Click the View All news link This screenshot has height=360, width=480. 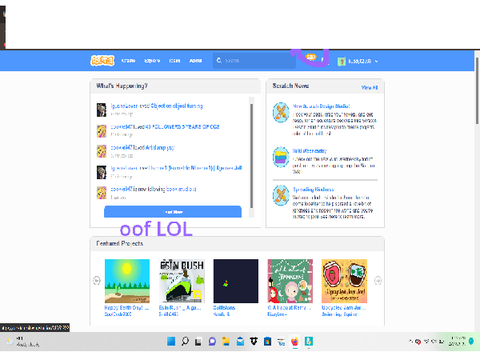(369, 88)
